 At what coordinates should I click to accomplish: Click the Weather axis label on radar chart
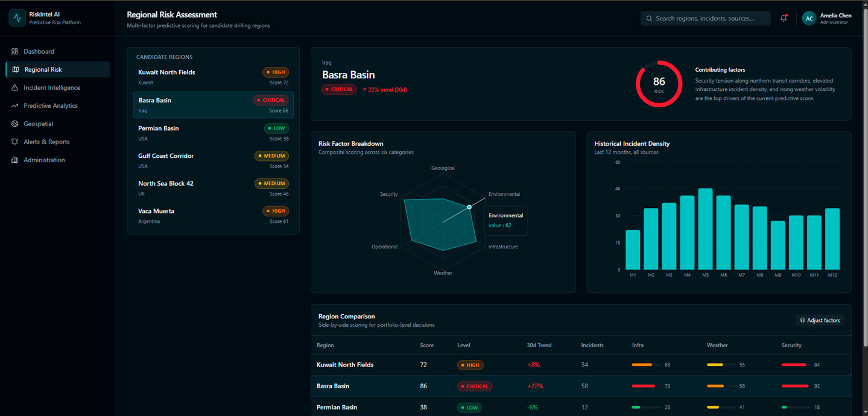[x=443, y=273]
